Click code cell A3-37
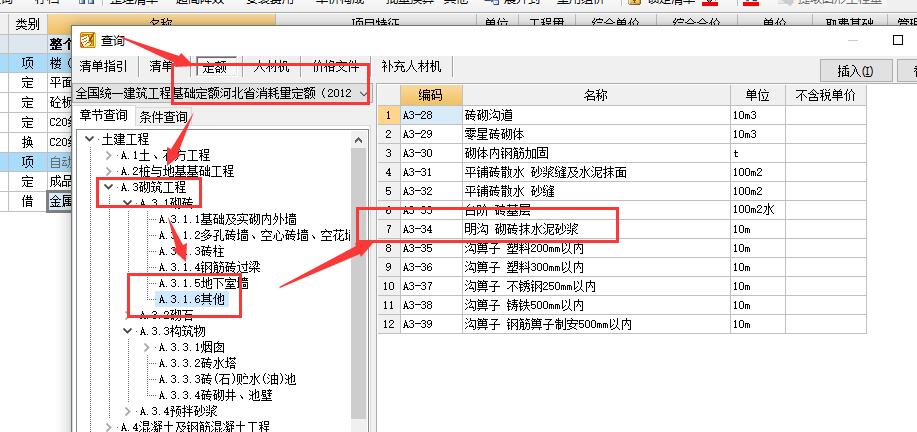 [x=431, y=286]
